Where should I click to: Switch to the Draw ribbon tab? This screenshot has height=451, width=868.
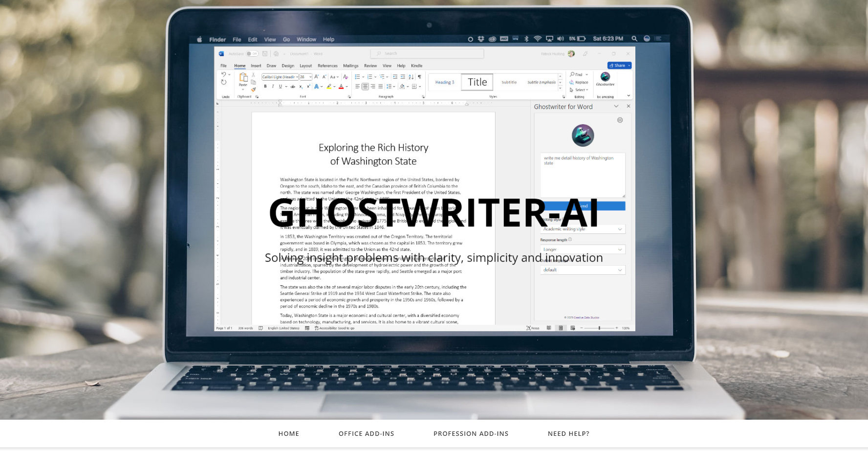click(x=271, y=66)
